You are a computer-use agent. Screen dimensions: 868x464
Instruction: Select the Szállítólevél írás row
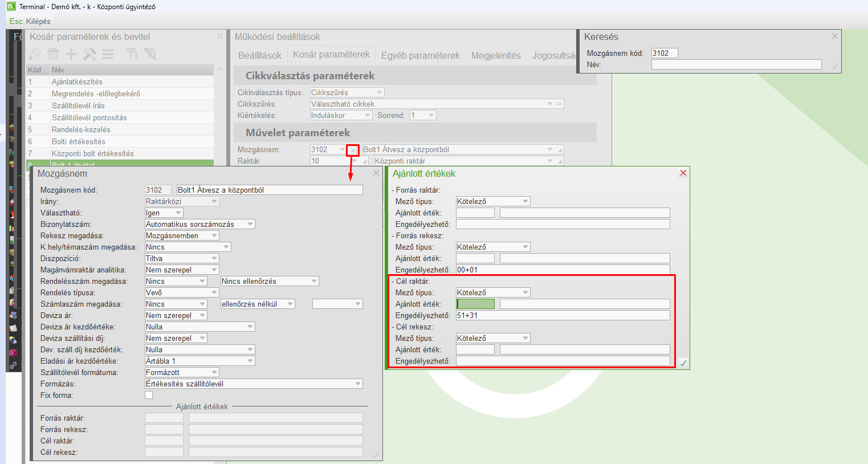[x=78, y=105]
